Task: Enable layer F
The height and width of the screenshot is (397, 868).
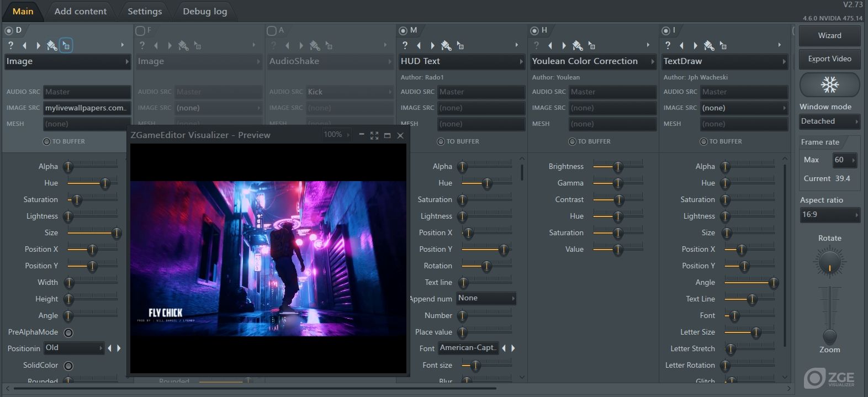Action: click(x=140, y=30)
